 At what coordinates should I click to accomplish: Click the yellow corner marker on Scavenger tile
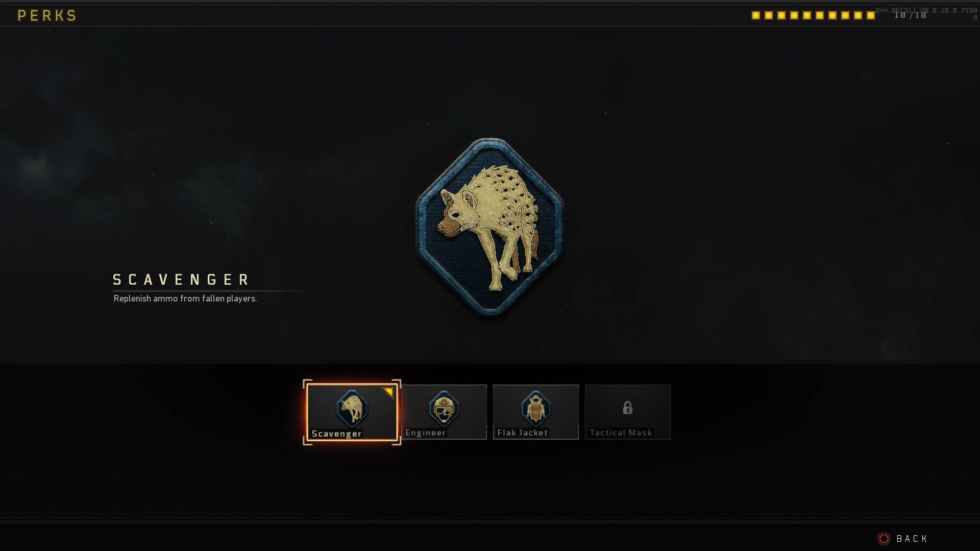point(389,392)
